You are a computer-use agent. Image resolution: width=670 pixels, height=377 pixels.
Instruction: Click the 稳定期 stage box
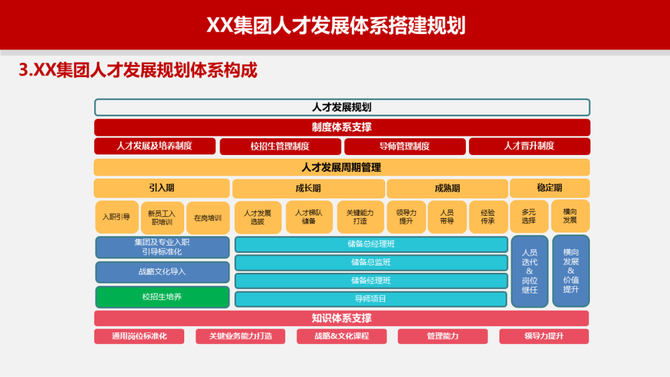(550, 188)
